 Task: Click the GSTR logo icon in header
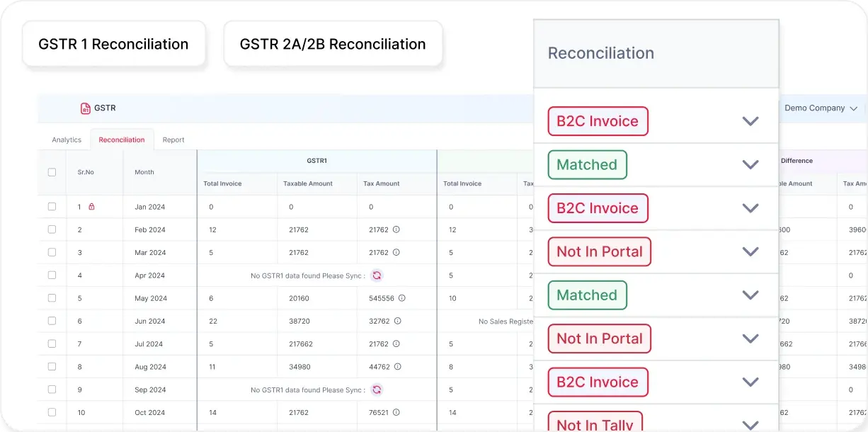click(x=86, y=108)
